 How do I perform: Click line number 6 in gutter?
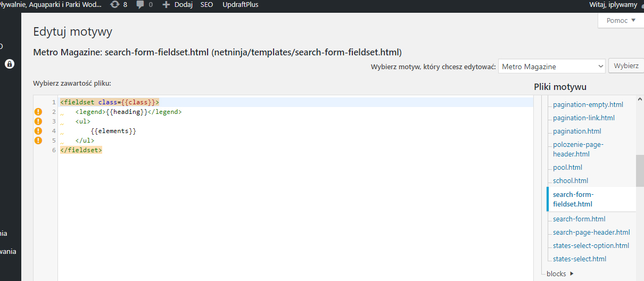(54, 150)
